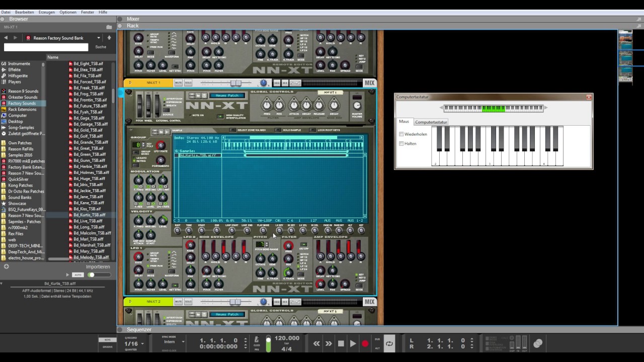Toggle High Quality Interpolation button
Viewport: 644px width, 362px height.
point(220,116)
